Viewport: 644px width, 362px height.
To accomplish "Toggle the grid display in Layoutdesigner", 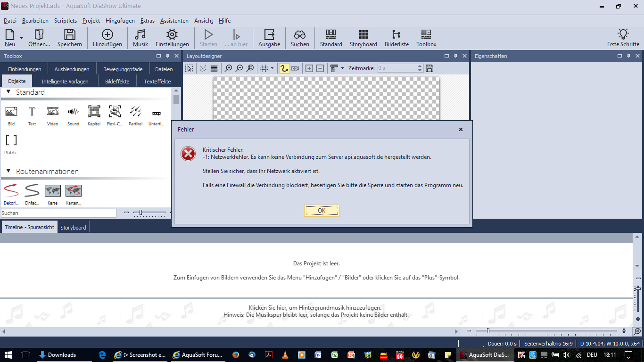I will pyautogui.click(x=264, y=68).
